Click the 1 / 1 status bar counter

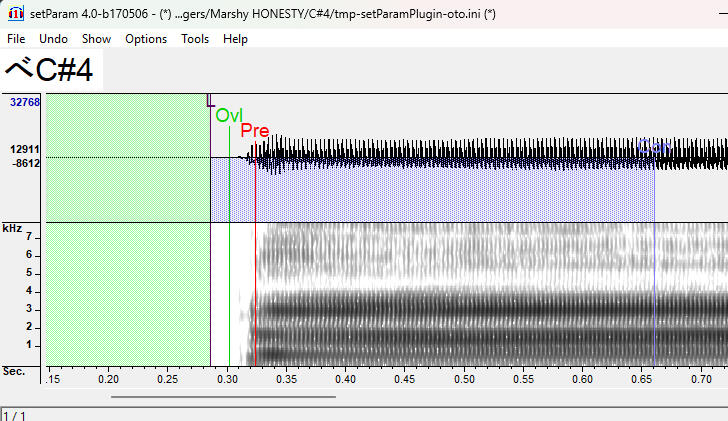tap(15, 414)
